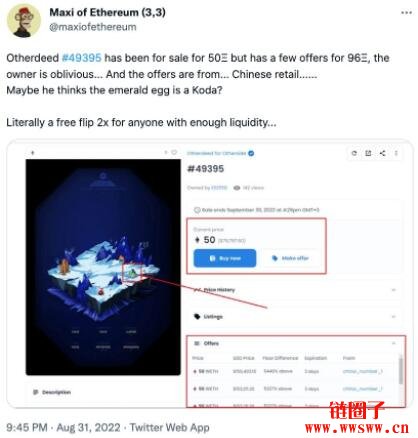418x438 pixels.
Task: Click the refresh metadata icon on the NFT page
Action: 354,153
